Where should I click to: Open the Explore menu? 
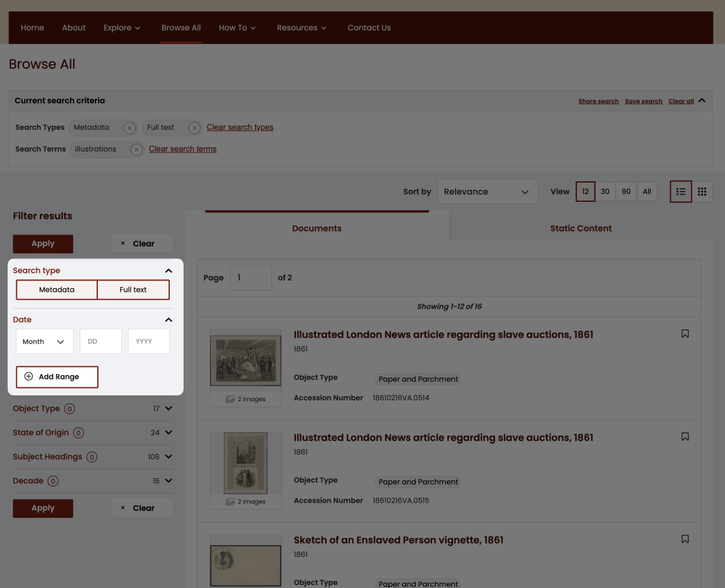tap(122, 28)
